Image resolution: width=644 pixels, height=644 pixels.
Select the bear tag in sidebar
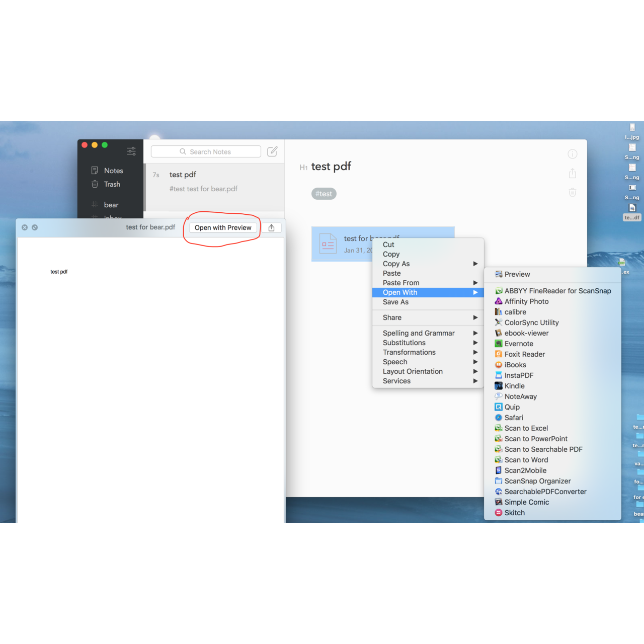click(x=111, y=205)
